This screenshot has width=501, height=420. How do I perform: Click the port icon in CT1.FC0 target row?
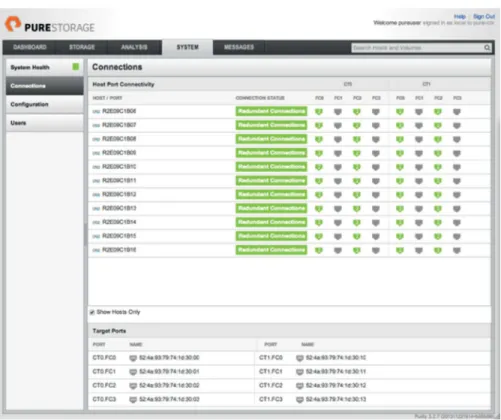pos(300,358)
